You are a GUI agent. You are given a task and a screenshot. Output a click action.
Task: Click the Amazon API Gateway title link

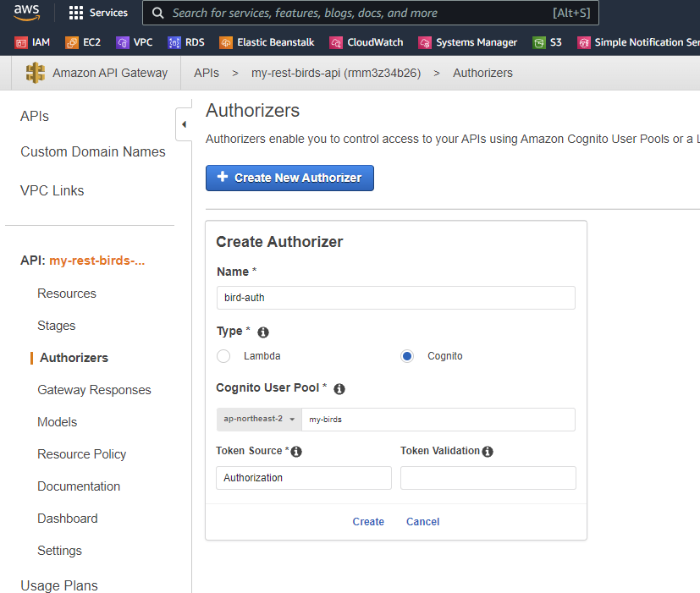click(110, 74)
